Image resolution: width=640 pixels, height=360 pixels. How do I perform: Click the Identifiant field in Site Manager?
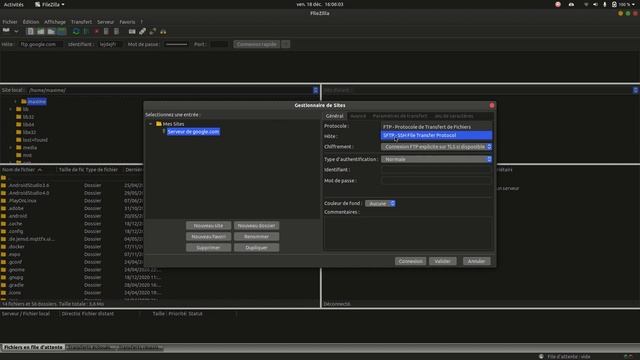click(436, 170)
